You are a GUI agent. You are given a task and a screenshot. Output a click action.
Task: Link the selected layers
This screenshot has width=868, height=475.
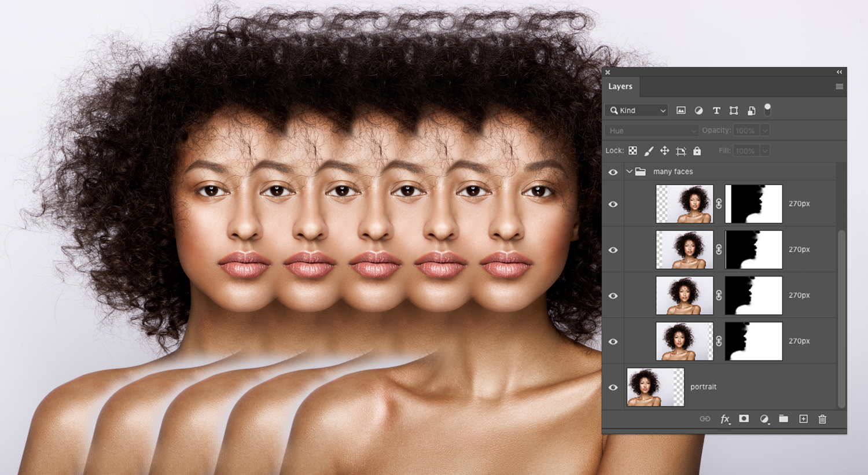pyautogui.click(x=705, y=419)
